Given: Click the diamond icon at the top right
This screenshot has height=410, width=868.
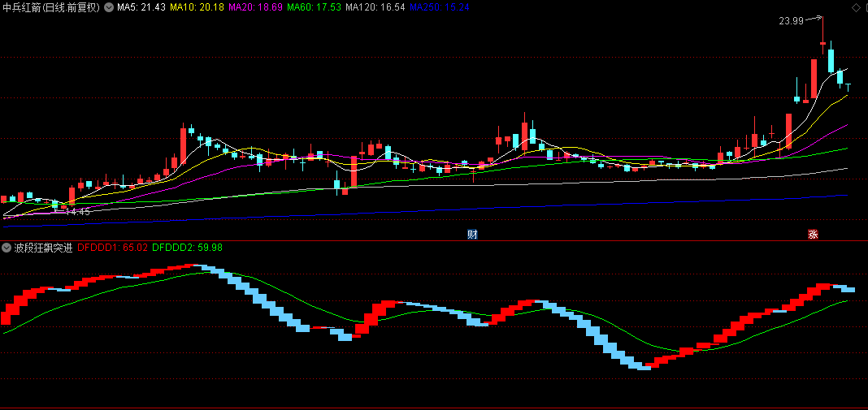Looking at the screenshot, I should click(x=857, y=6).
